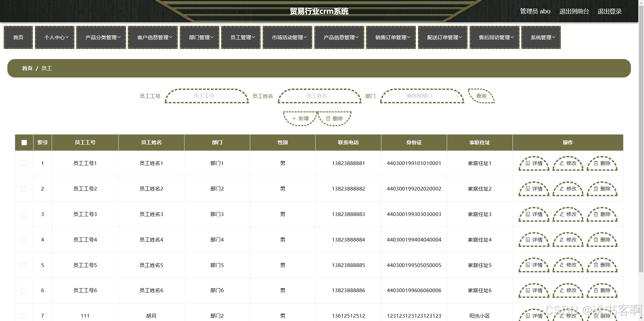
Task: Delete the row for 员工工号3
Action: click(x=602, y=214)
